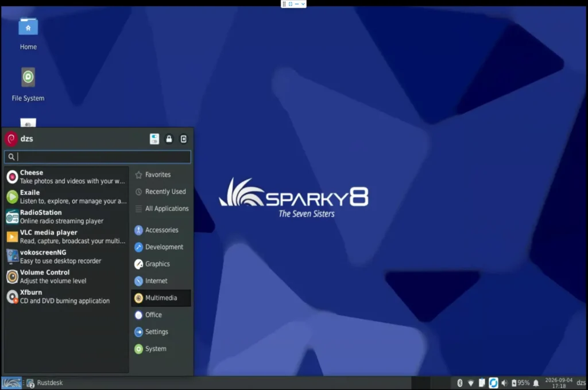This screenshot has width=588, height=390.
Task: Launch vokoscreenNG desktop recorder
Action: tap(67, 256)
